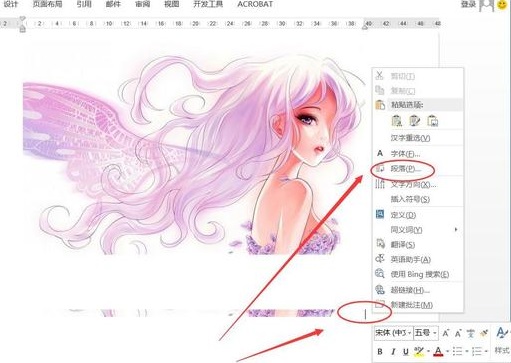This screenshot has width=511, height=363.
Task: Click the yellow smiley feedback icon
Action: pyautogui.click(x=502, y=4)
